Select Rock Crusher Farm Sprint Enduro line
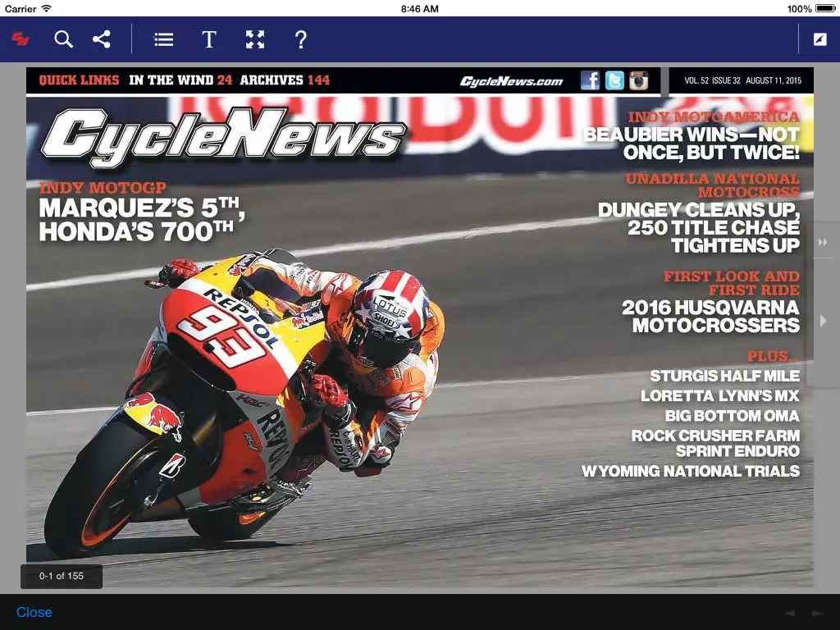The width and height of the screenshot is (840, 630). pyautogui.click(x=715, y=443)
